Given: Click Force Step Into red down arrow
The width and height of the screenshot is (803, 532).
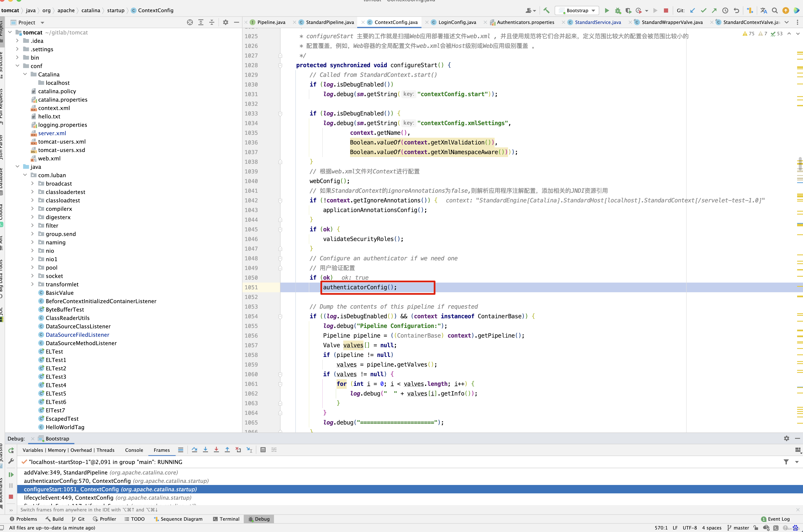Looking at the screenshot, I should click(x=216, y=449).
